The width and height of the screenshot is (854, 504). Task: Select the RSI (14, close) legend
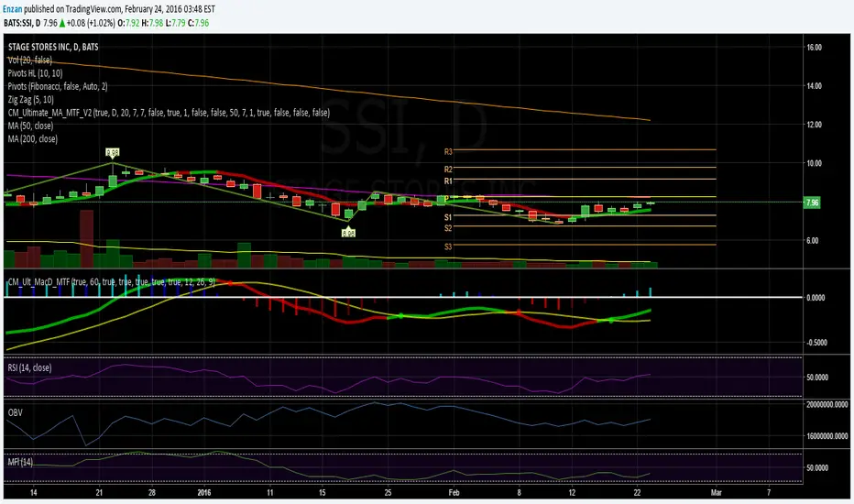30,367
